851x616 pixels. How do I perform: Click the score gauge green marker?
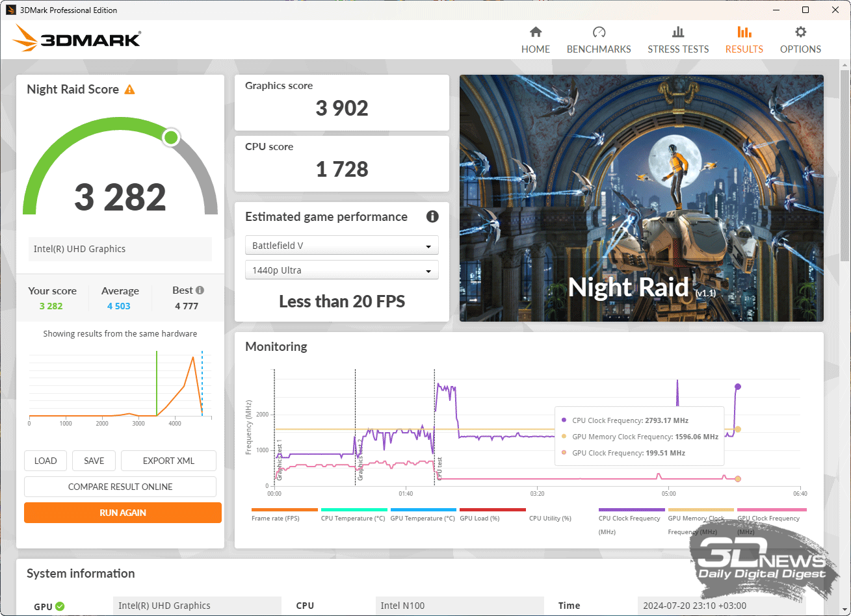171,137
